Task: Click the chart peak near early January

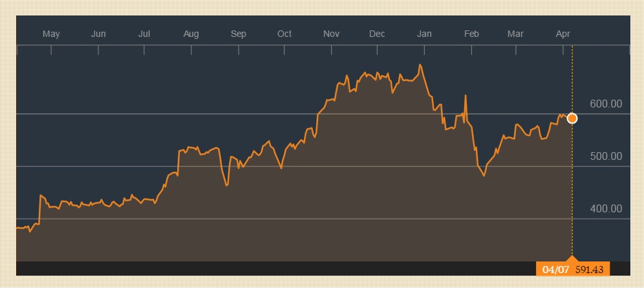Action: 420,65
